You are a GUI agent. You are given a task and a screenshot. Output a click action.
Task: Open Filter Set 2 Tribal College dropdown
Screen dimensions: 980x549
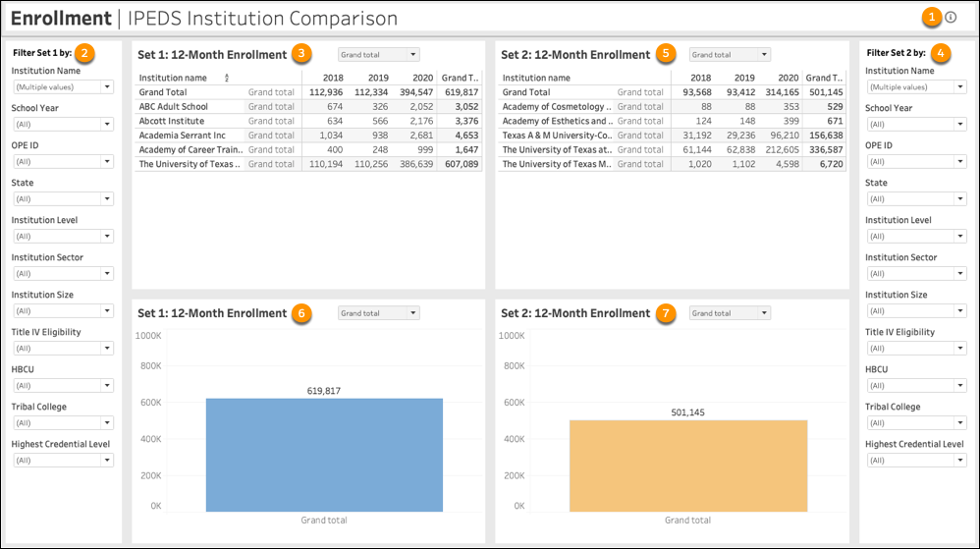tap(917, 422)
